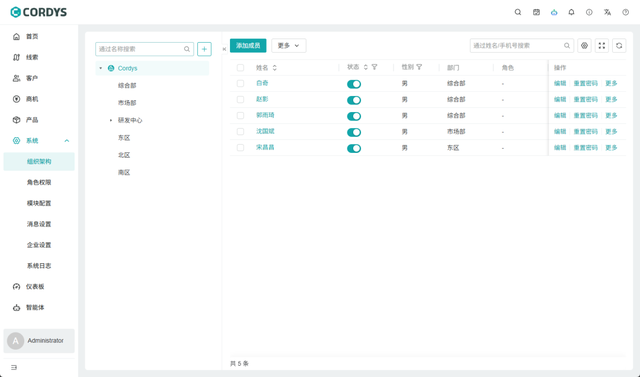This screenshot has height=377, width=640.
Task: Collapse the Cordys root tree node arrow
Action: click(x=101, y=68)
